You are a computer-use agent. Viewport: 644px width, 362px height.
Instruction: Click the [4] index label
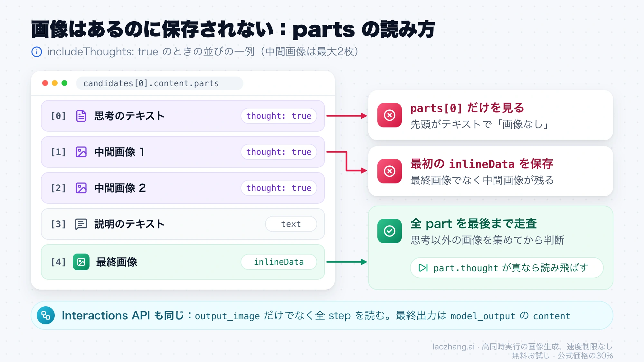pos(59,262)
